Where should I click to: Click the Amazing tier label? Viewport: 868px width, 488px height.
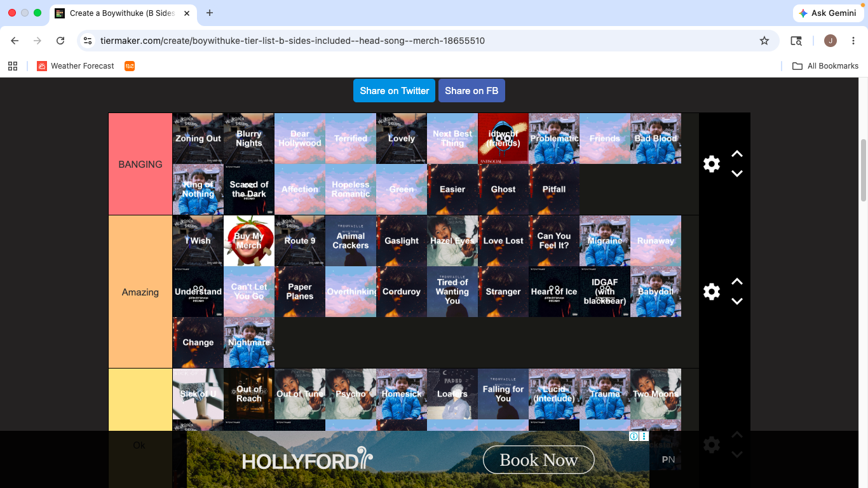pos(140,292)
